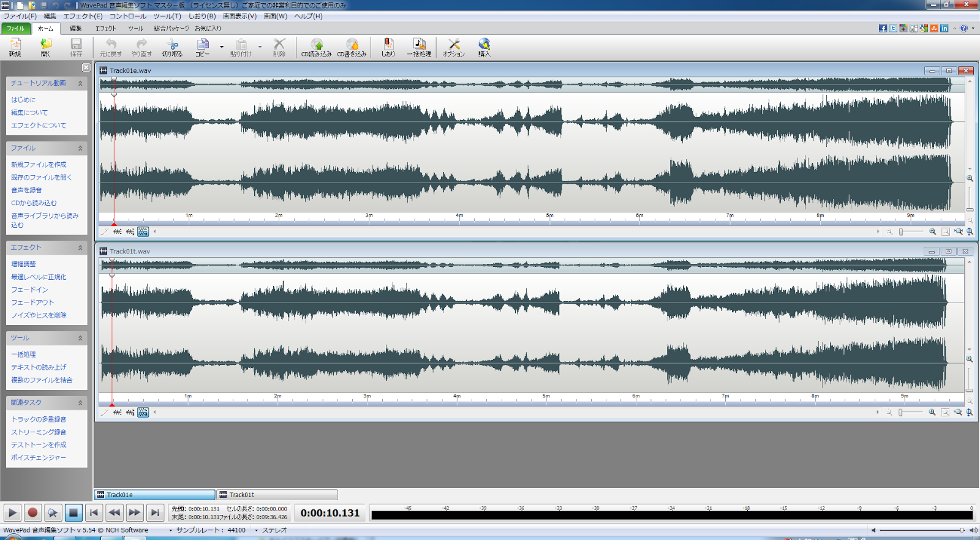
Task: Open 一括処理 batch processing icon
Action: coord(420,47)
